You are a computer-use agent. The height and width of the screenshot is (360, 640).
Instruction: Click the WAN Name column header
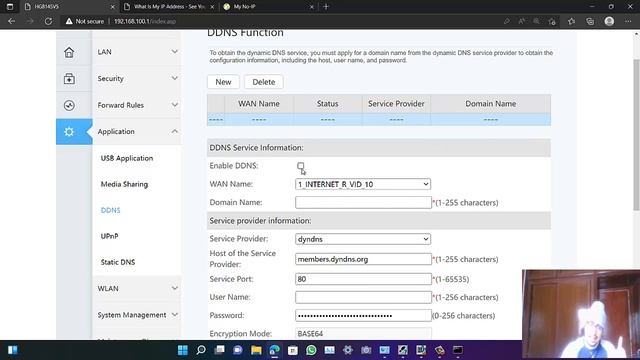[x=259, y=104]
